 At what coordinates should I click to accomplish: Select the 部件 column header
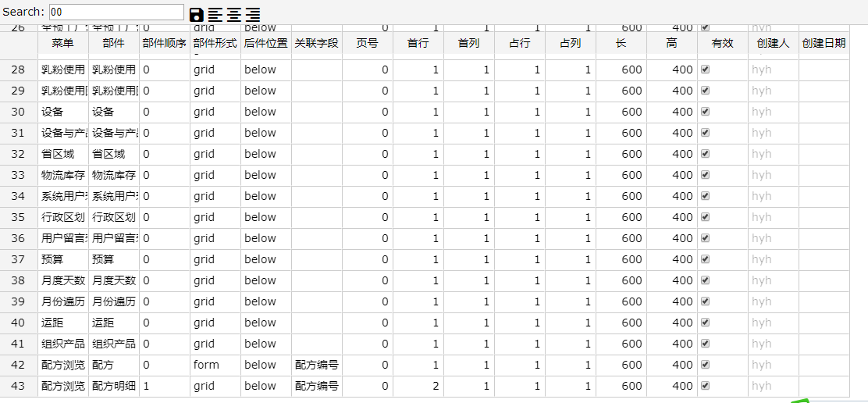pyautogui.click(x=114, y=43)
